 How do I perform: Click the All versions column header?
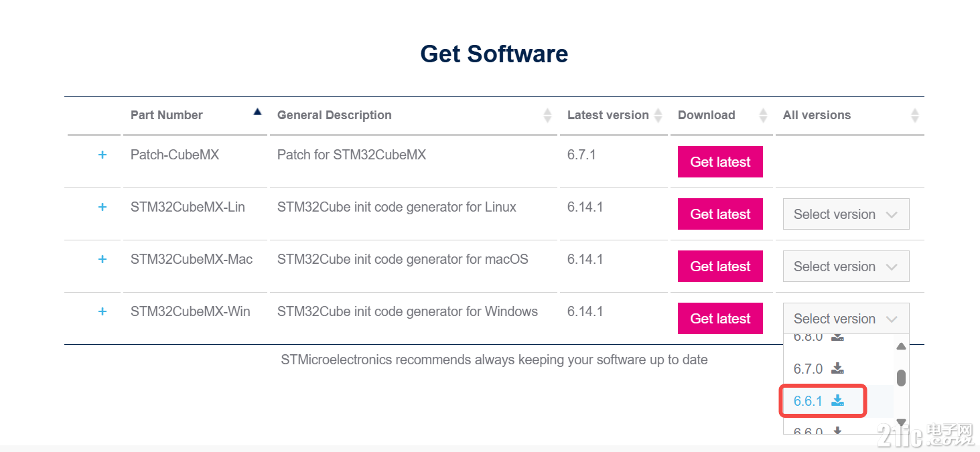(x=817, y=115)
